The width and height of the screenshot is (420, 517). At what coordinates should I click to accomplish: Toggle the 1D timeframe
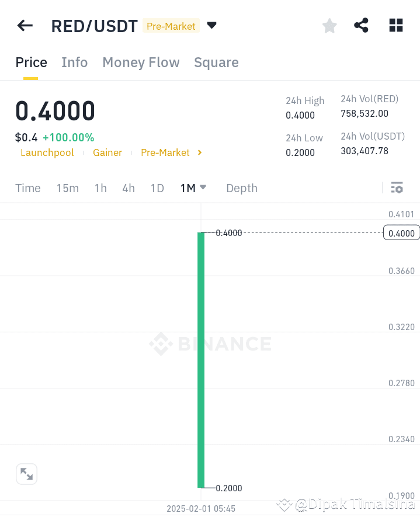[157, 188]
